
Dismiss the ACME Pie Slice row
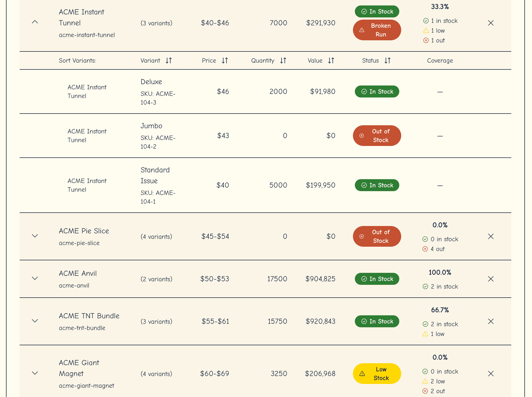(x=491, y=236)
